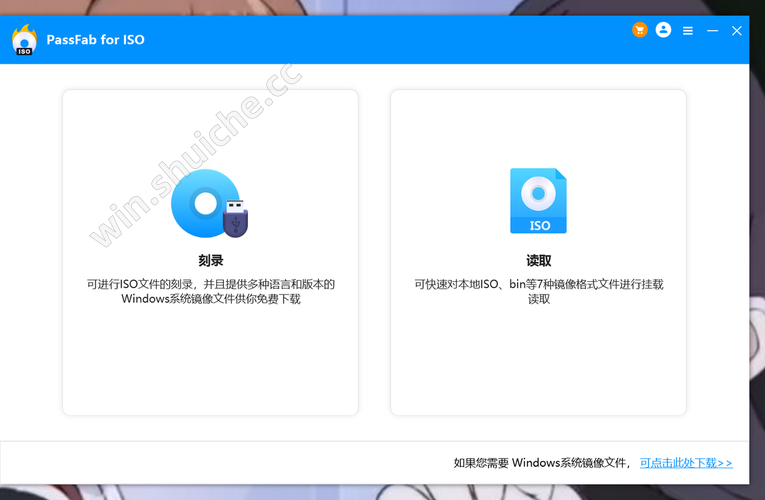Screen dimensions: 765x500
Task: Open the orange shopping cart purchase icon
Action: click(x=640, y=30)
